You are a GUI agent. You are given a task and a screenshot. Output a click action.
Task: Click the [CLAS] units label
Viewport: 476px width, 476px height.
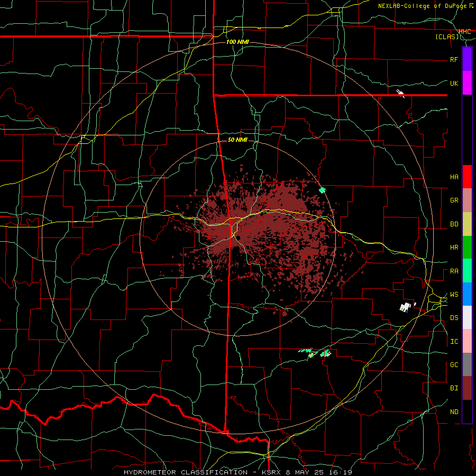coord(447,37)
